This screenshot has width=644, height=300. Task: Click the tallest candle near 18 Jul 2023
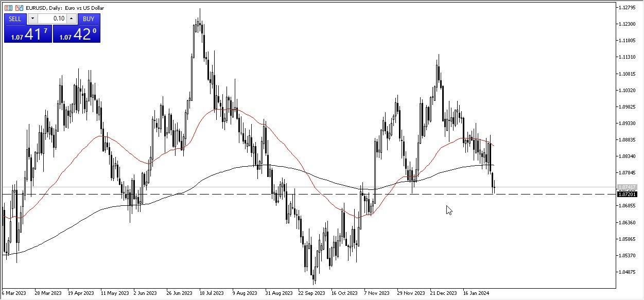(200, 23)
